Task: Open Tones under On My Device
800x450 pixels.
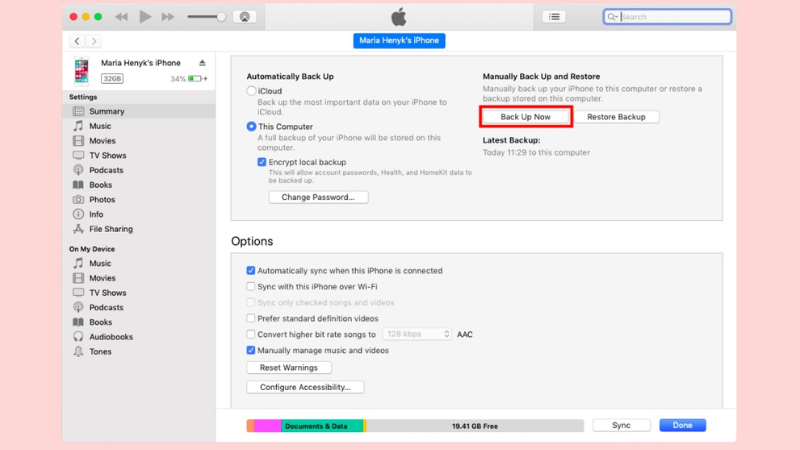Action: 139,352
